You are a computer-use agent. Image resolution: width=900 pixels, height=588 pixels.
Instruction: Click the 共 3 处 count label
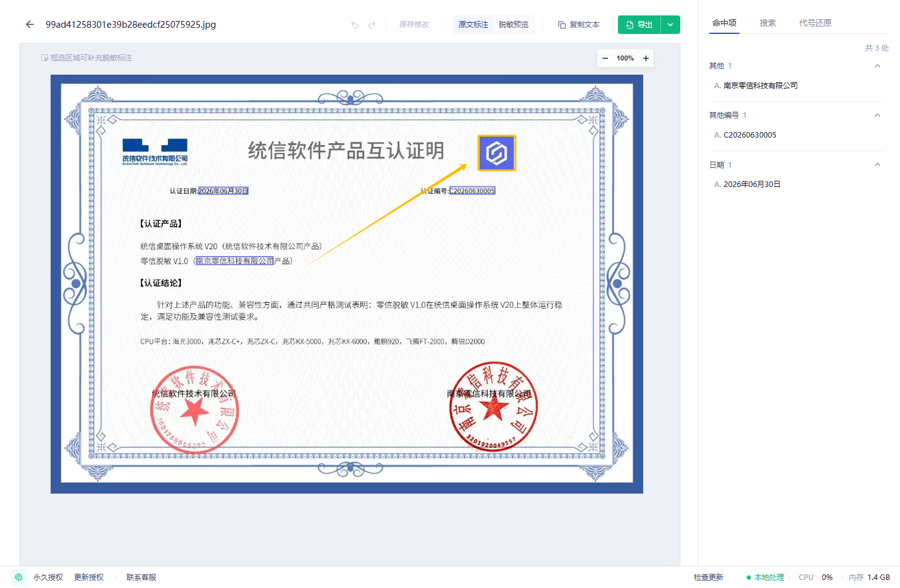[877, 48]
